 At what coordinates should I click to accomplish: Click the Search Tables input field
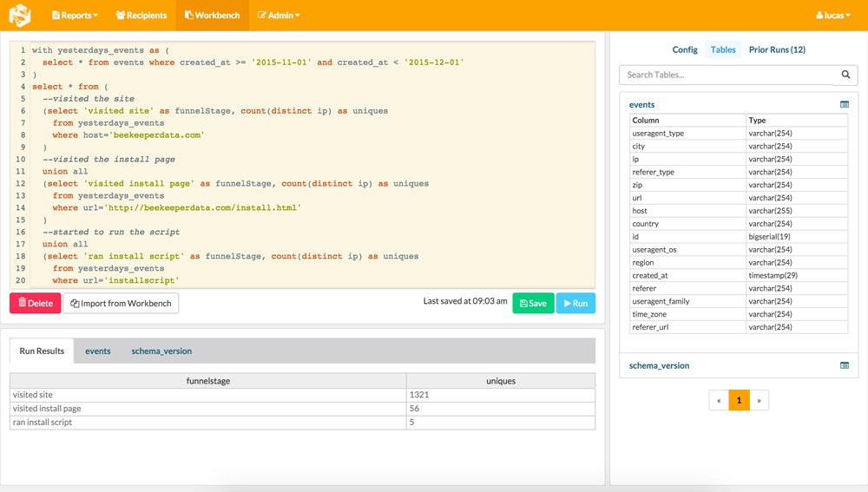pos(727,75)
